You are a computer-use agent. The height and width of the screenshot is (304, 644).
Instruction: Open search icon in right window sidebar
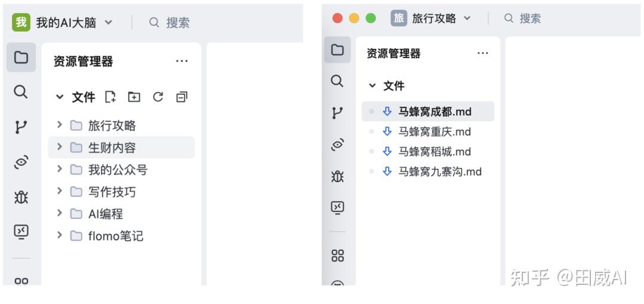click(x=337, y=81)
